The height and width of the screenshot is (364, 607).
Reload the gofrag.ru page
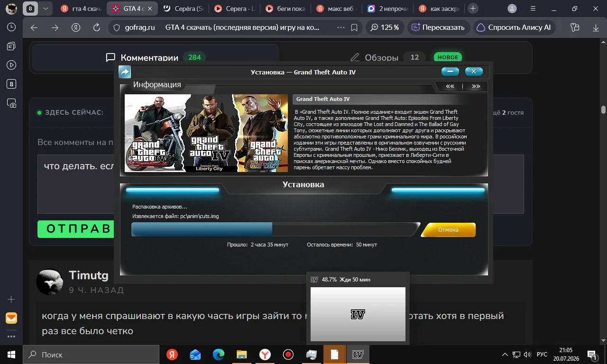click(97, 27)
